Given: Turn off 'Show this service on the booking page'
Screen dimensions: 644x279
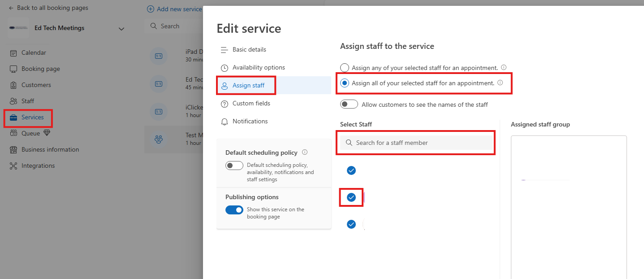Looking at the screenshot, I should [x=234, y=210].
